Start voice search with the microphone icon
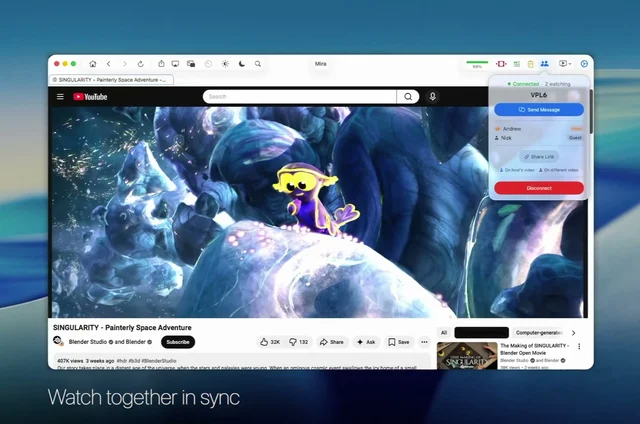This screenshot has width=640, height=424. point(433,97)
